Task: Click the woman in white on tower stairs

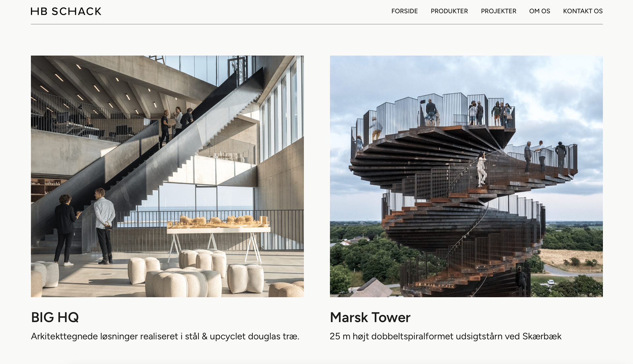Action: tap(481, 169)
